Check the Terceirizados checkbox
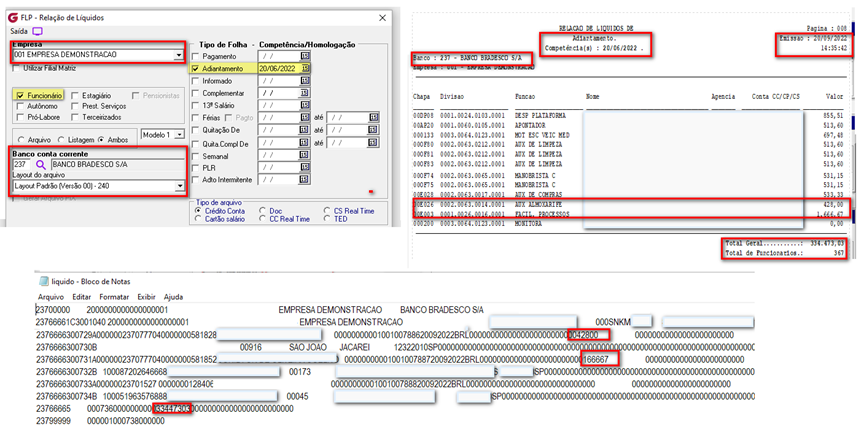864x440 pixels. tap(75, 117)
